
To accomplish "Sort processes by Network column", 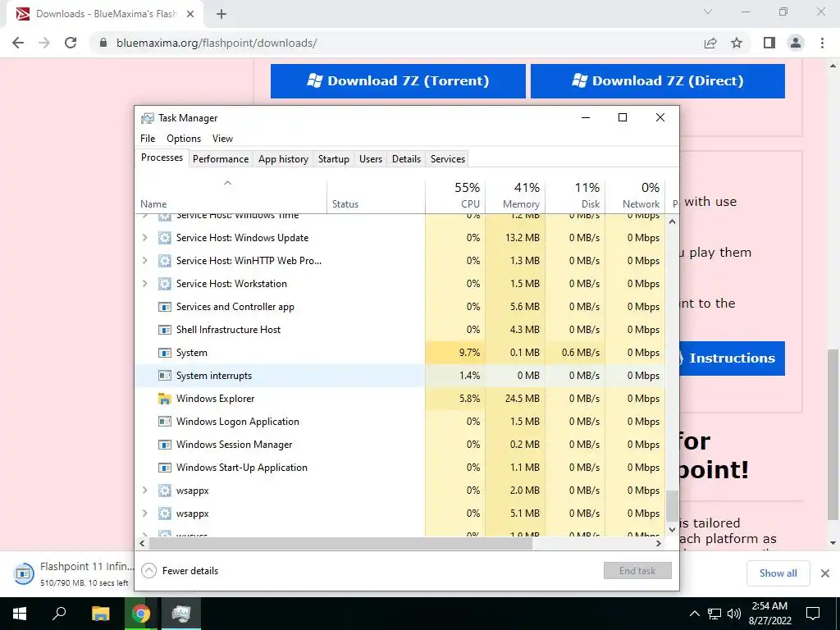I will (636, 196).
